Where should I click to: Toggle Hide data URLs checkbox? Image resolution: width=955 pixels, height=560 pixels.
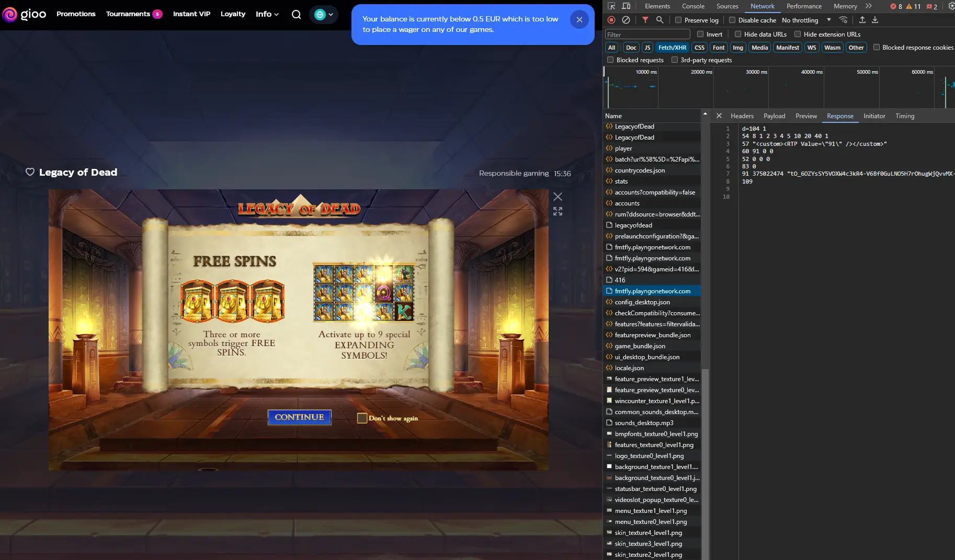[738, 34]
